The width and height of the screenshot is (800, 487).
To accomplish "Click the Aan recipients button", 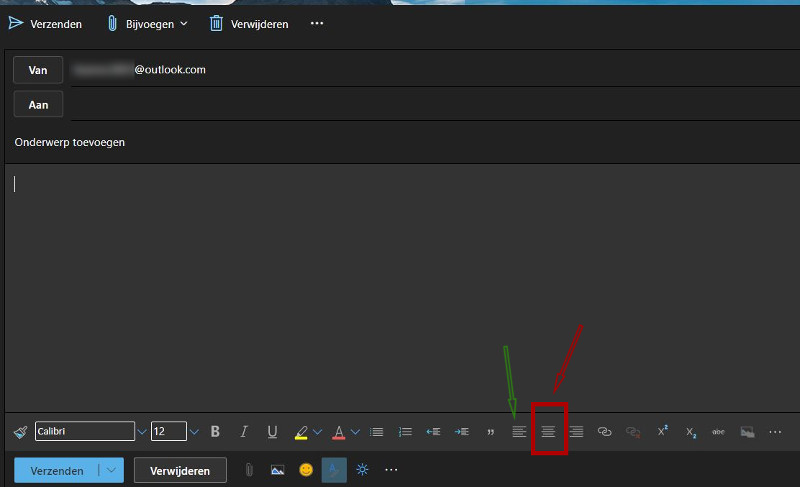I will click(39, 104).
